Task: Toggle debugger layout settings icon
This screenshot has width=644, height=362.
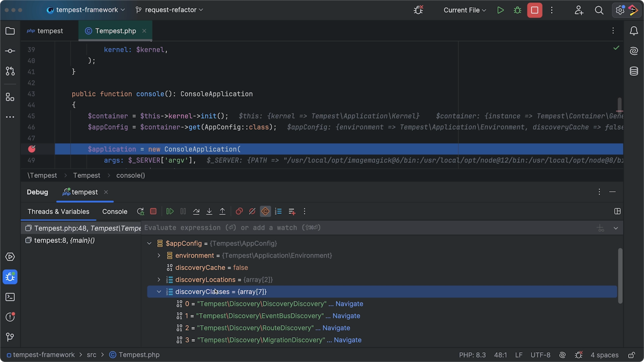Action: point(617,211)
